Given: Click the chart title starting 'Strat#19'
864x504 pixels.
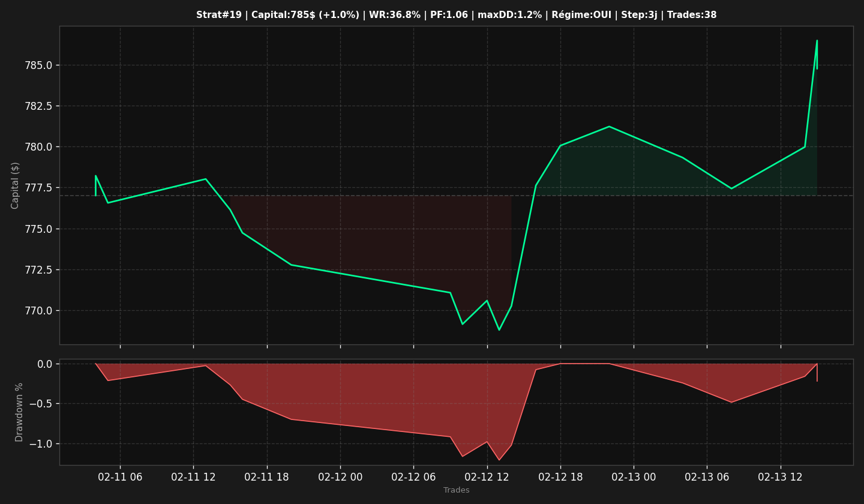Looking at the screenshot, I should pyautogui.click(x=456, y=15).
